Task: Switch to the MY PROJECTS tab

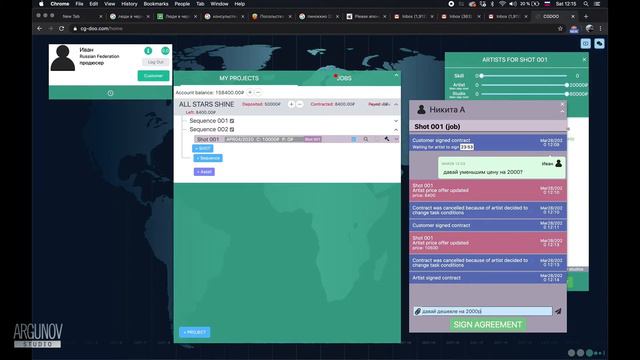Action: (239, 78)
